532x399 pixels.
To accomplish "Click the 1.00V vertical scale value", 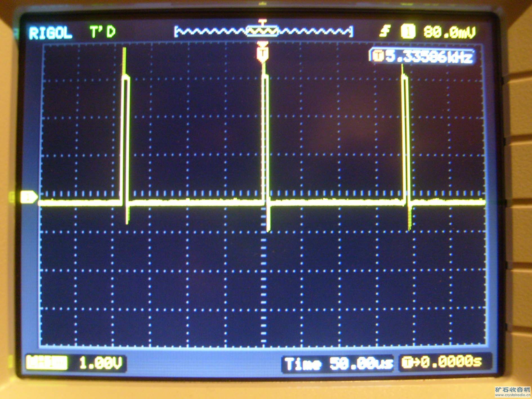I will point(100,363).
